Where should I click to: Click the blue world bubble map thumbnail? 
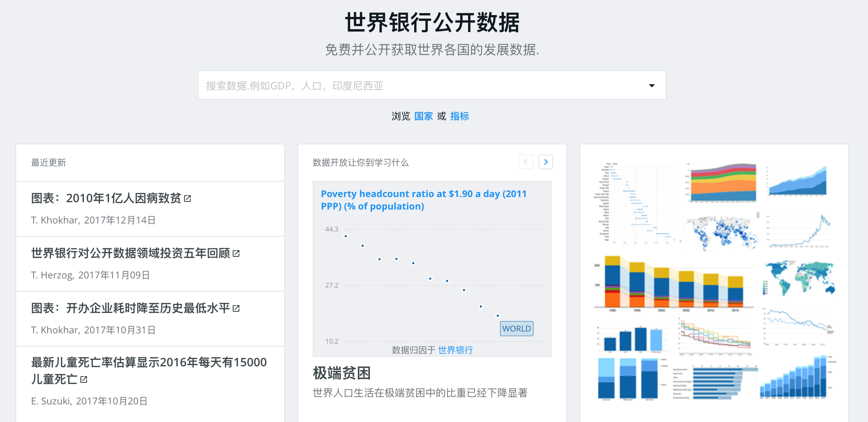pos(721,232)
